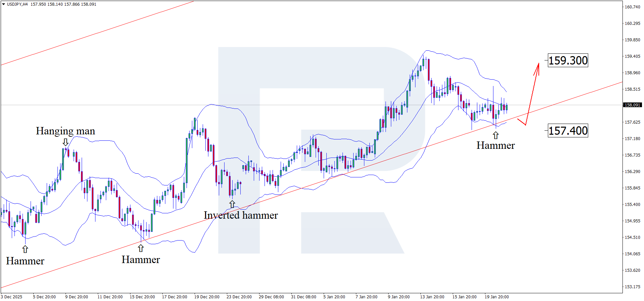Screen dimensions: 644x301
Task: Click the triangle dropdown beside USDJPY,H4
Action: click(x=4, y=4)
